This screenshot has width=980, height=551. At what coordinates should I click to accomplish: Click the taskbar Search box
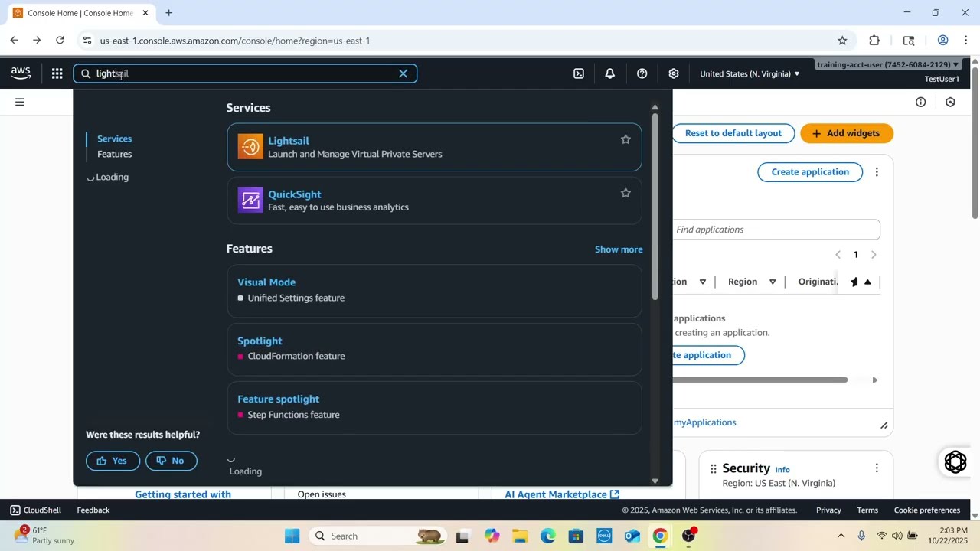point(378,536)
